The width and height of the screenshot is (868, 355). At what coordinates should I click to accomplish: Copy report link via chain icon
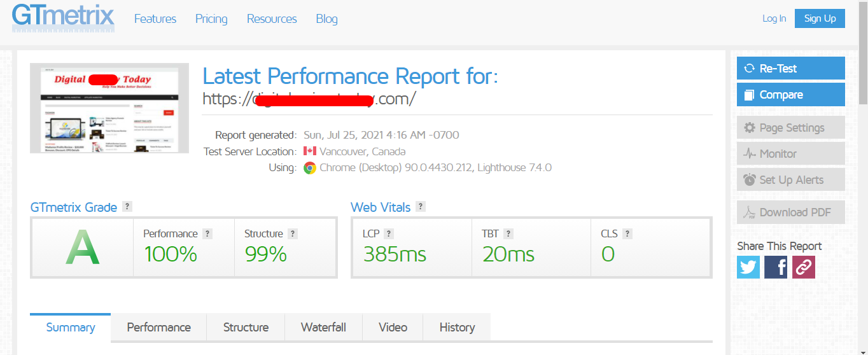(x=803, y=267)
